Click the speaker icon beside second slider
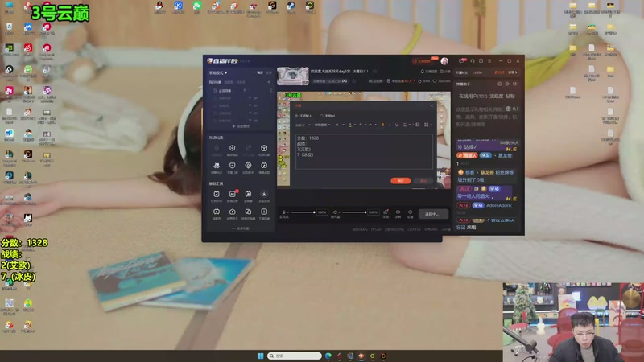The height and width of the screenshot is (362, 644). [335, 212]
